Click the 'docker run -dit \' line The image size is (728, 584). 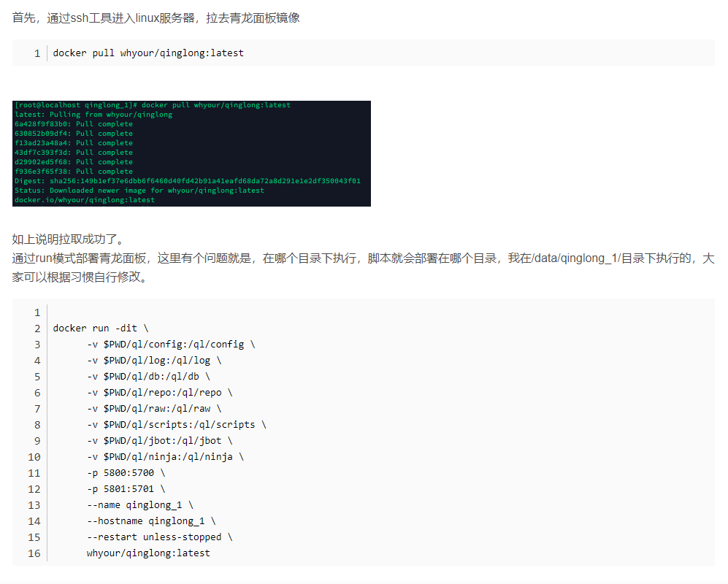pyautogui.click(x=101, y=328)
